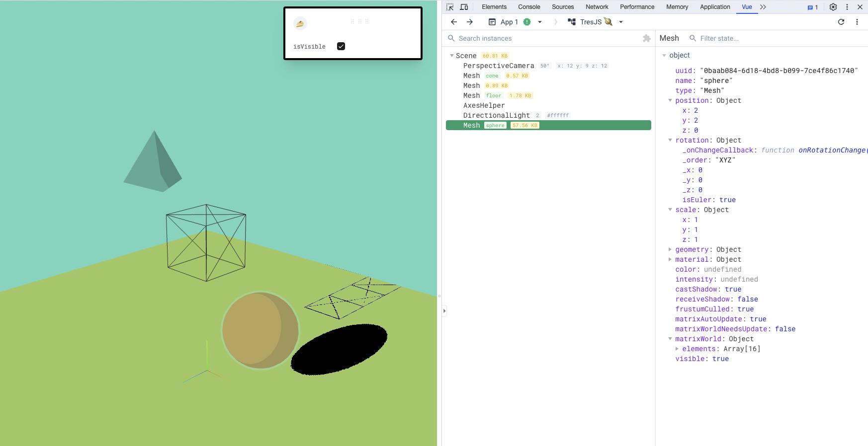Go back with the left arrow
The image size is (868, 446).
(454, 22)
